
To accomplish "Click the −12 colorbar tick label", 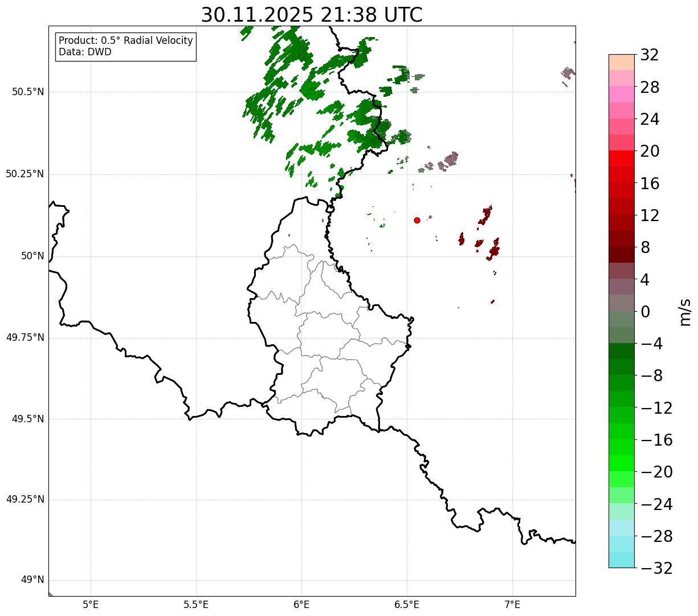I will [x=656, y=408].
